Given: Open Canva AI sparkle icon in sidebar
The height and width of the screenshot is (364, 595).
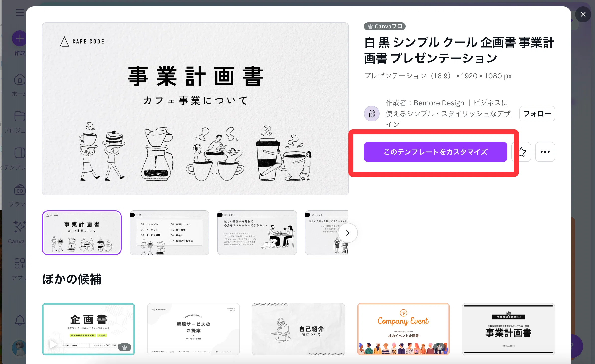Looking at the screenshot, I should [x=19, y=226].
